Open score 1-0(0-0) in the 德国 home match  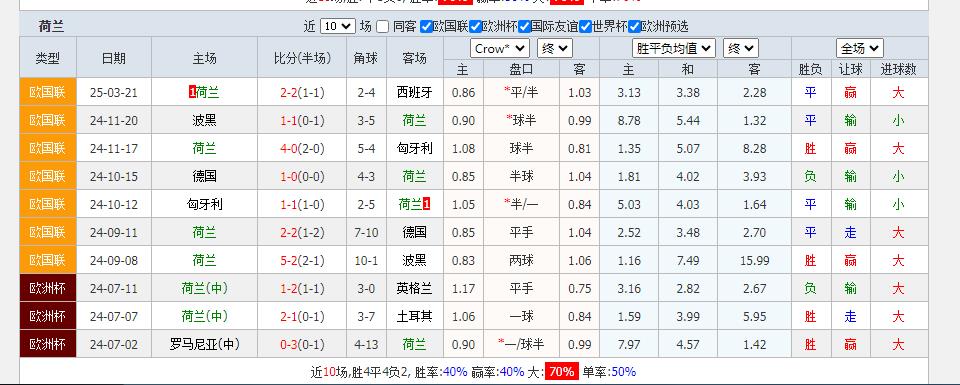tap(302, 176)
